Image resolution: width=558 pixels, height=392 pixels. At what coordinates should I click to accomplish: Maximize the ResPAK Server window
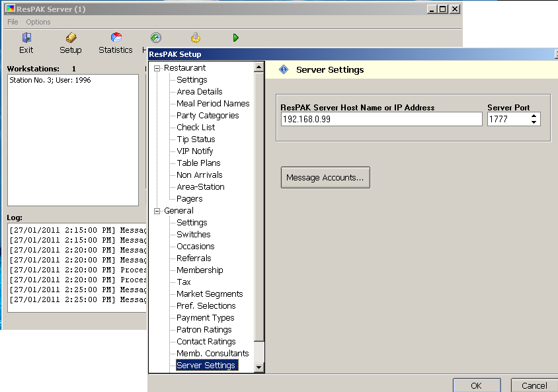click(443, 9)
